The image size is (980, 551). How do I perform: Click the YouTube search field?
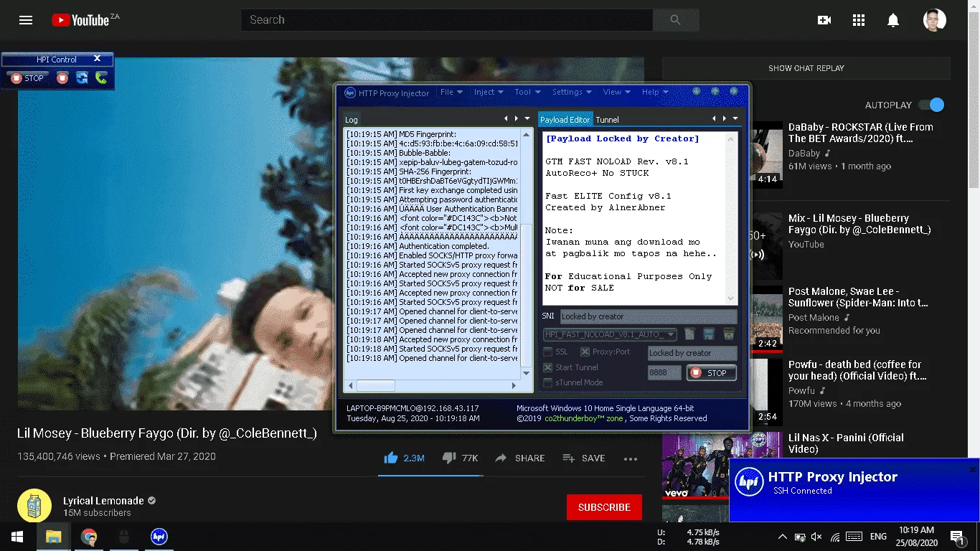tap(447, 20)
